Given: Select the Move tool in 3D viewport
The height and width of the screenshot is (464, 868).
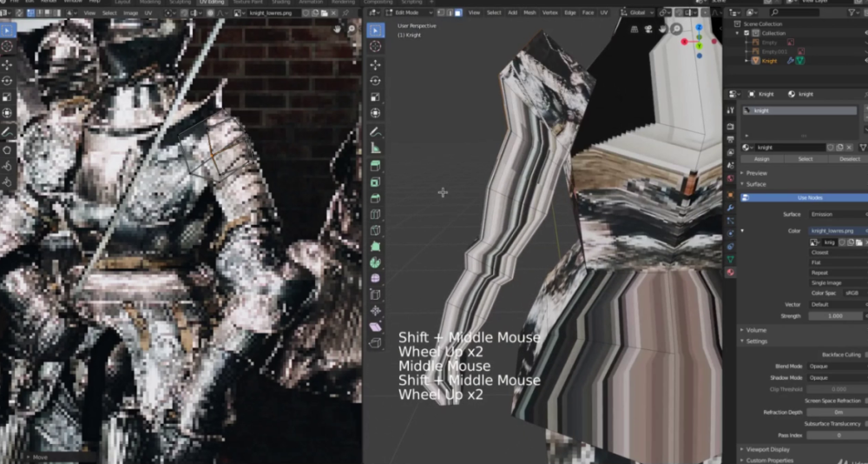Looking at the screenshot, I should click(x=375, y=65).
